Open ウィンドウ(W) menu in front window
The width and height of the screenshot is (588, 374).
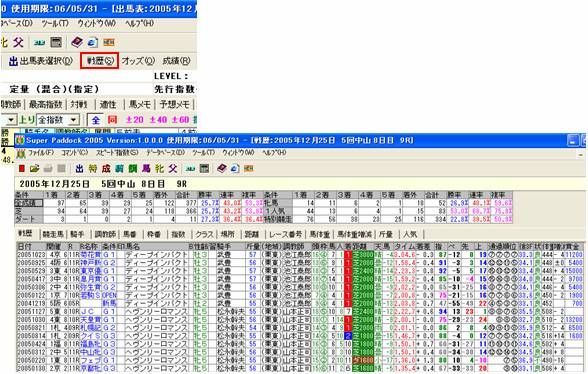(x=238, y=153)
